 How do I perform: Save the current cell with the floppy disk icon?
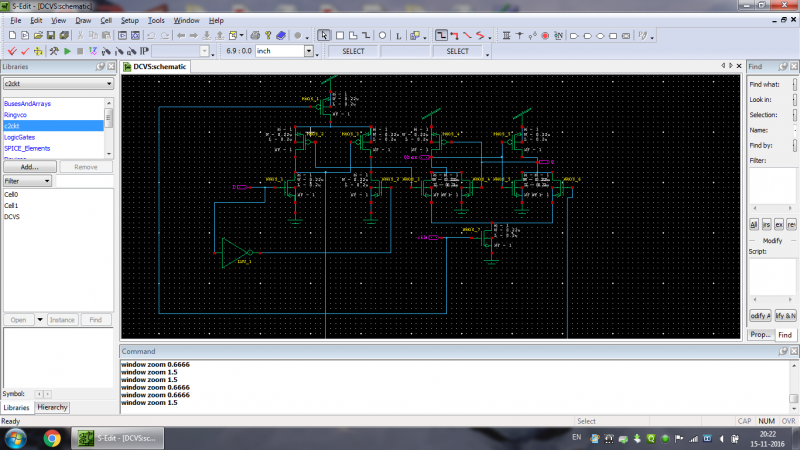(51, 36)
